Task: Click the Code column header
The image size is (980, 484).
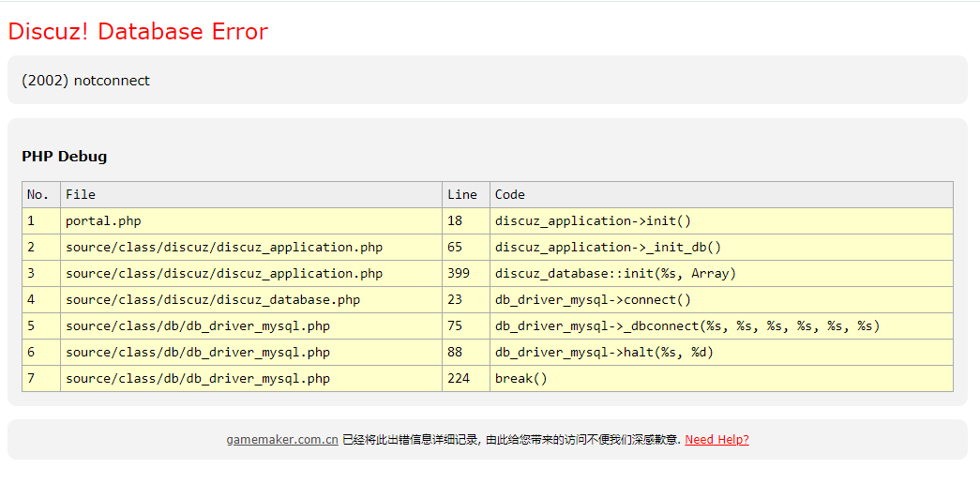Action: click(510, 195)
